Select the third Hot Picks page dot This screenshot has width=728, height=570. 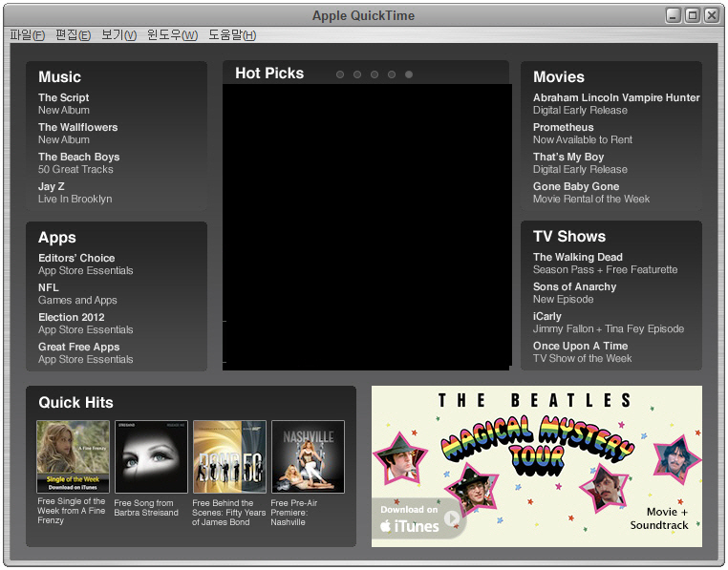pos(375,74)
